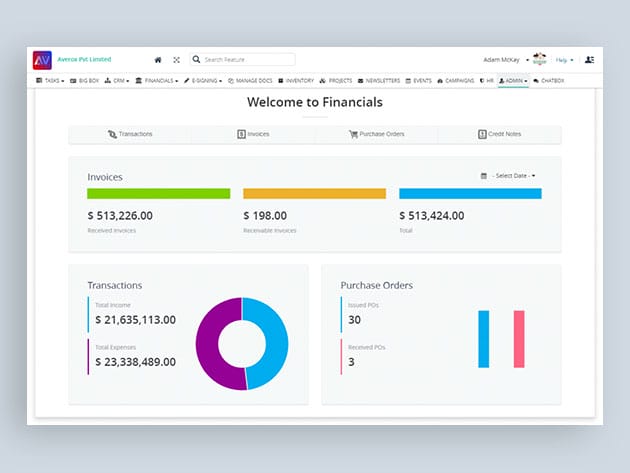Click the fullscreen expand icon

176,60
